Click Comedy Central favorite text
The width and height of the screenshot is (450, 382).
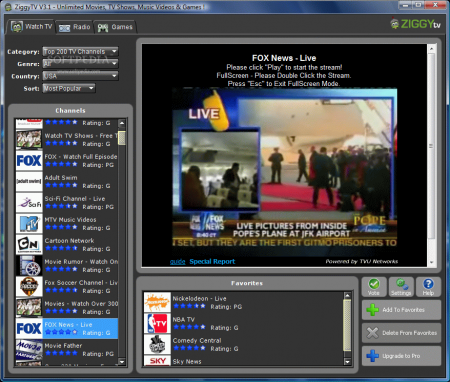[197, 341]
